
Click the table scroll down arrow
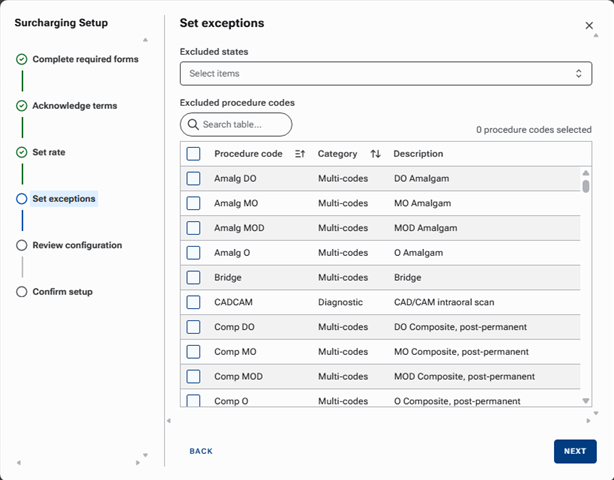[x=586, y=401]
